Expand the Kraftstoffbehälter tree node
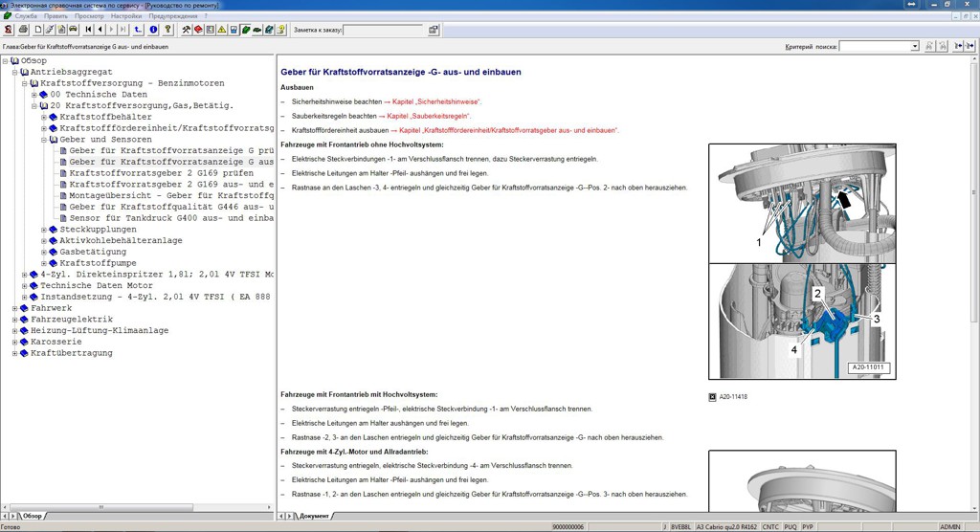 [x=44, y=117]
